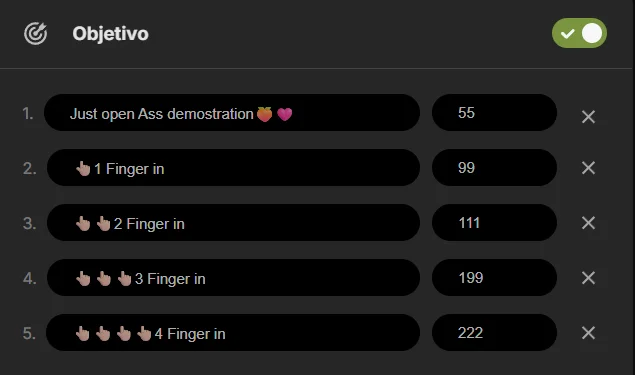Focus the second goal's description text field
Viewport: 635px width, 375px height.
pyautogui.click(x=233, y=168)
